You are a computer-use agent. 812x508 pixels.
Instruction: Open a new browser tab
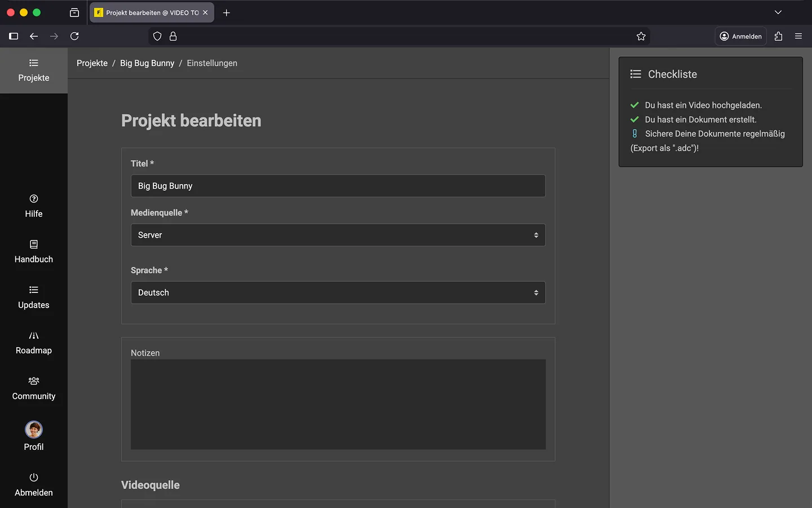pos(227,12)
